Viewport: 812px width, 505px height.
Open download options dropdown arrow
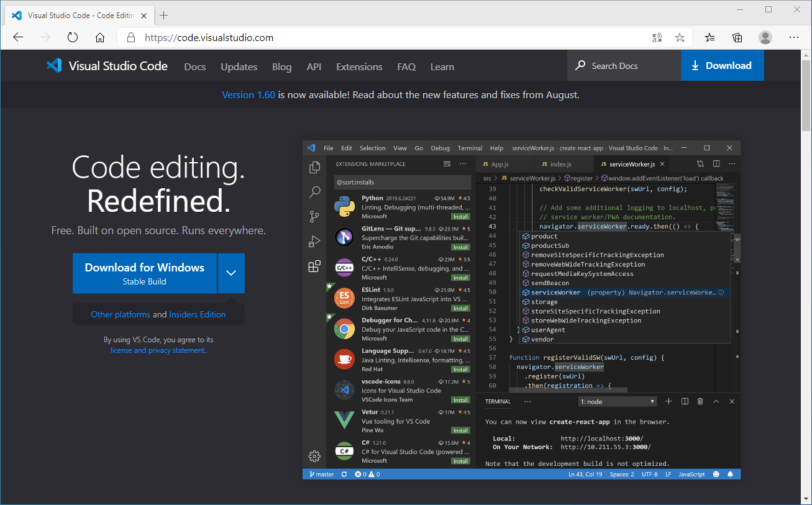[231, 273]
